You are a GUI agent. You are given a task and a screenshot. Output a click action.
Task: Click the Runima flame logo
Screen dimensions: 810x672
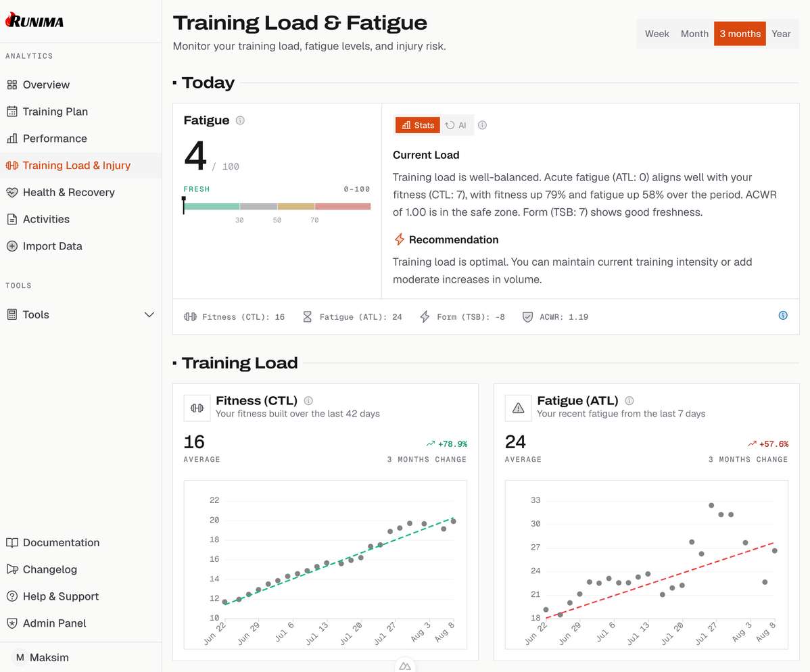34,20
